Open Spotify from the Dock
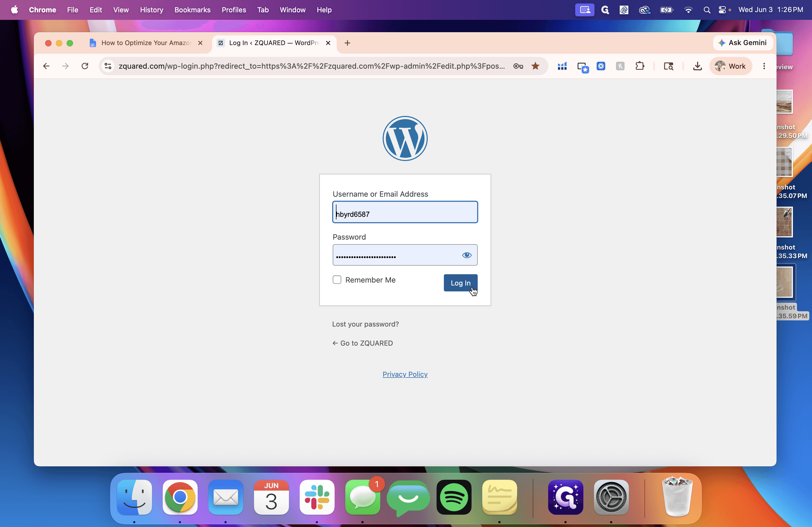This screenshot has height=527, width=812. [454, 497]
